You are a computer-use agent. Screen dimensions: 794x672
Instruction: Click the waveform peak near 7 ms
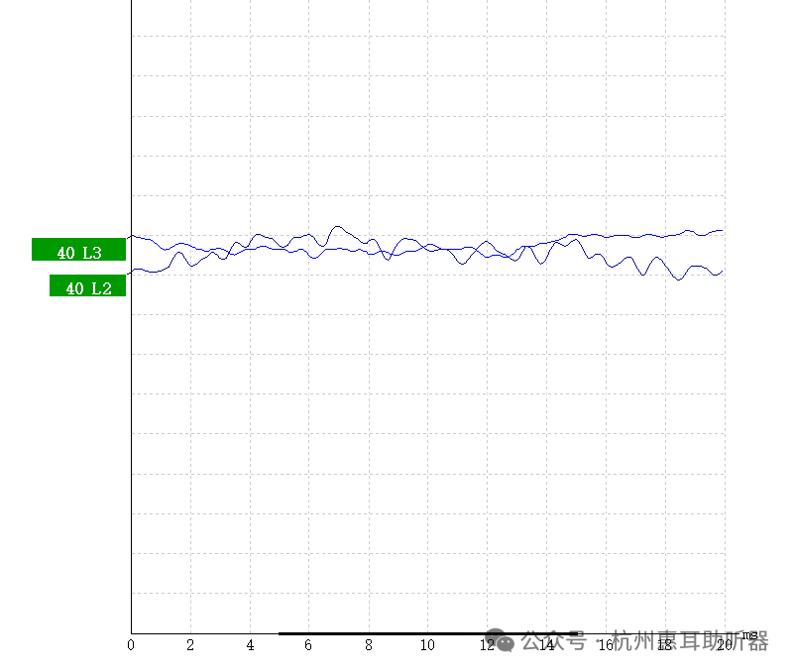coord(338,226)
